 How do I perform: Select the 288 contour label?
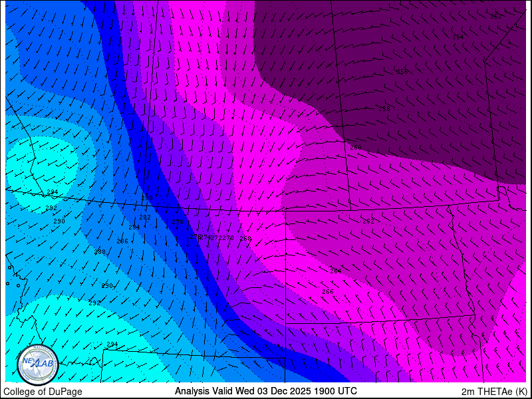[100, 252]
